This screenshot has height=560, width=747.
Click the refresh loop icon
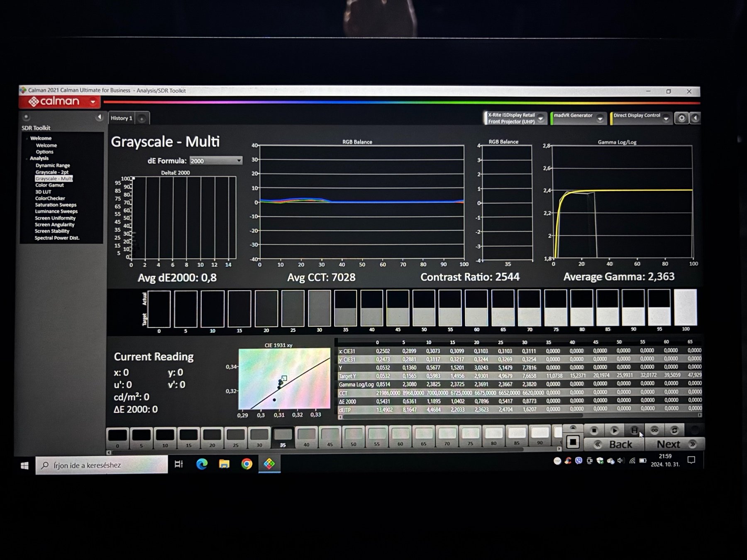(x=674, y=430)
